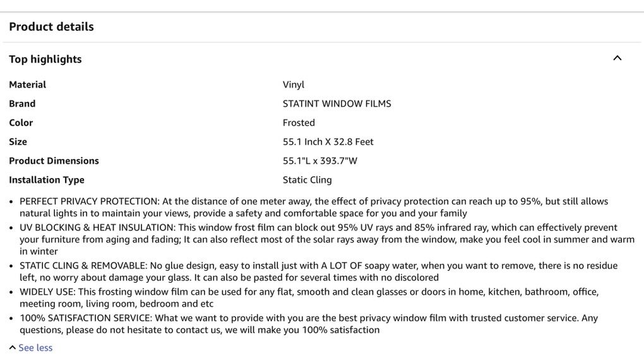The image size is (644, 356).
Task: Click the Top highlights heading
Action: click(45, 59)
